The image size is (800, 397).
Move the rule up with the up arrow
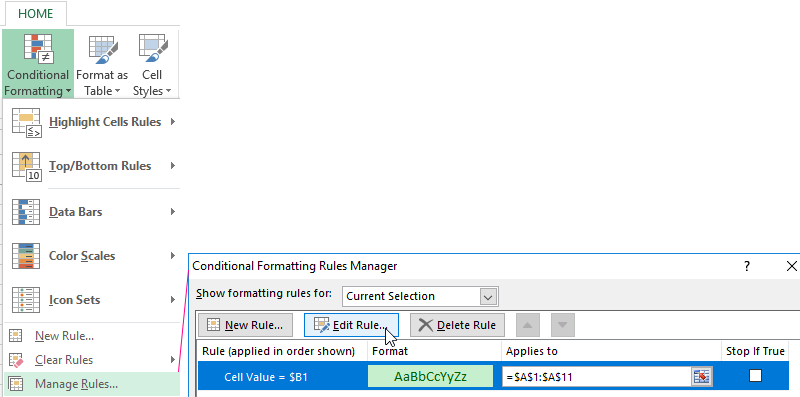tap(528, 325)
